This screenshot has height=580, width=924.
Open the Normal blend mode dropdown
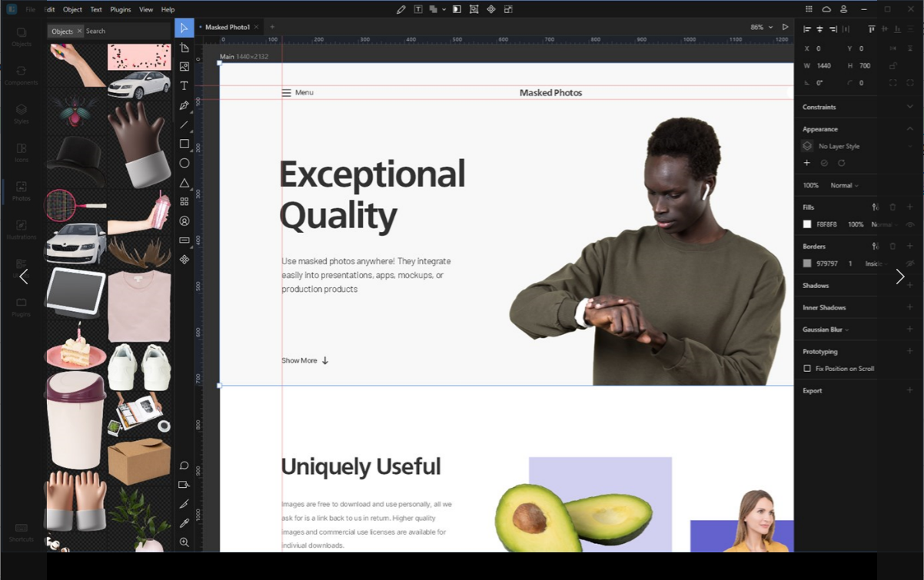pyautogui.click(x=844, y=185)
